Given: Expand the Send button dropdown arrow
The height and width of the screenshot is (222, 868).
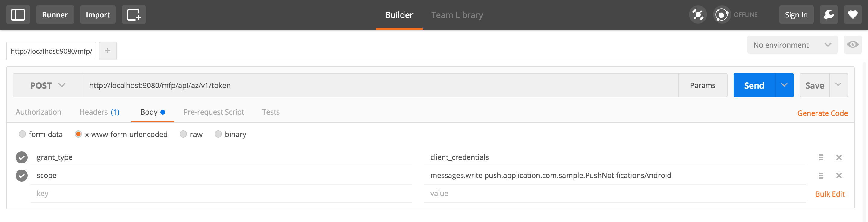Looking at the screenshot, I should 784,85.
